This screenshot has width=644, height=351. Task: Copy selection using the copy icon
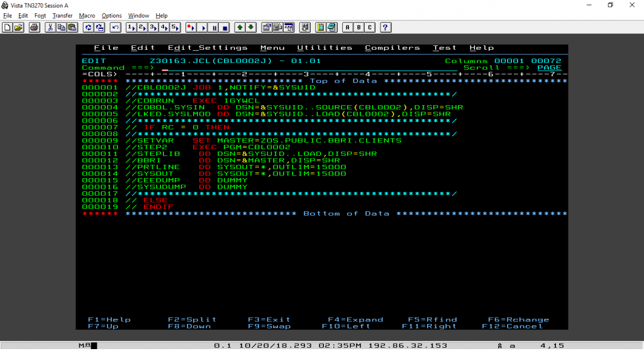pyautogui.click(x=61, y=28)
